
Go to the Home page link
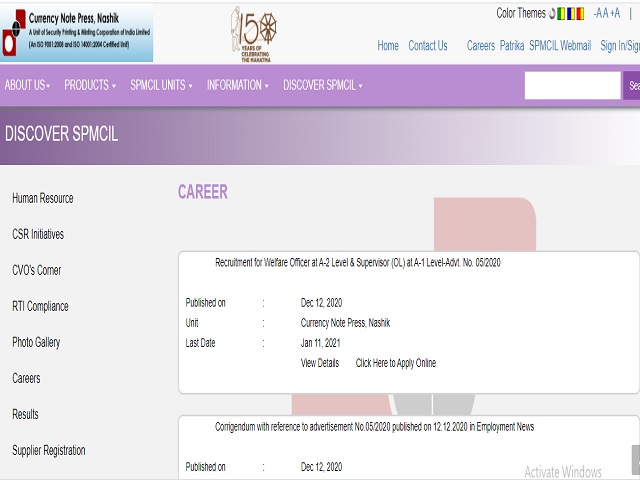pyautogui.click(x=388, y=46)
